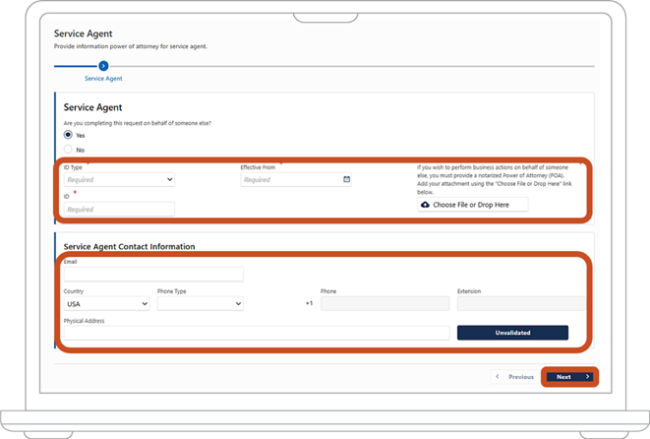Click the Phone number field
This screenshot has width=650, height=439.
coord(385,303)
